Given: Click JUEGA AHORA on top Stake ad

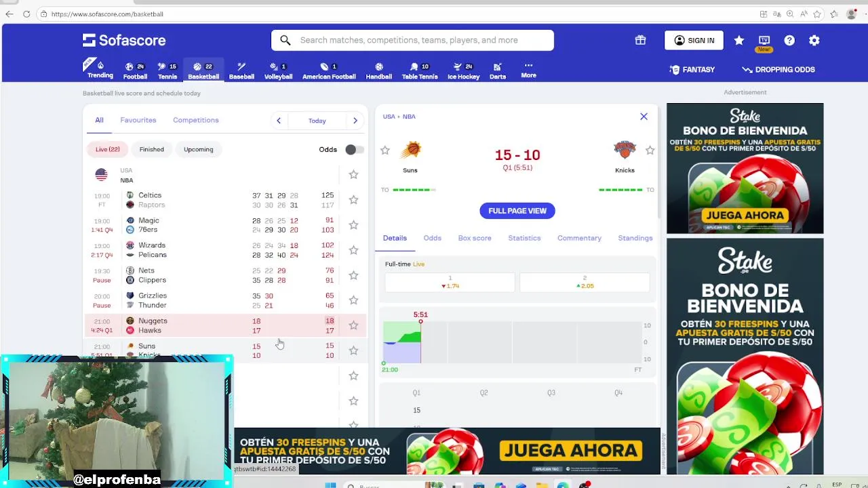Looking at the screenshot, I should click(x=745, y=215).
